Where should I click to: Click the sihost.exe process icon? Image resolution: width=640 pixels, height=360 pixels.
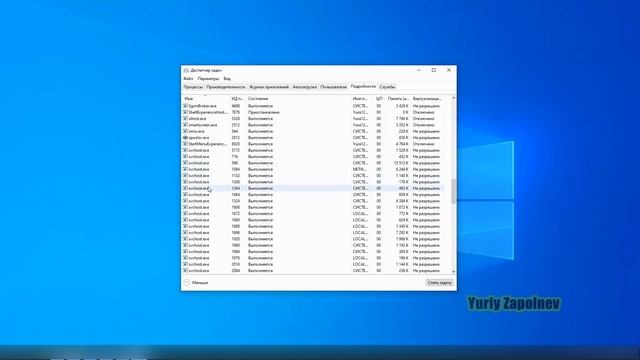click(185, 118)
